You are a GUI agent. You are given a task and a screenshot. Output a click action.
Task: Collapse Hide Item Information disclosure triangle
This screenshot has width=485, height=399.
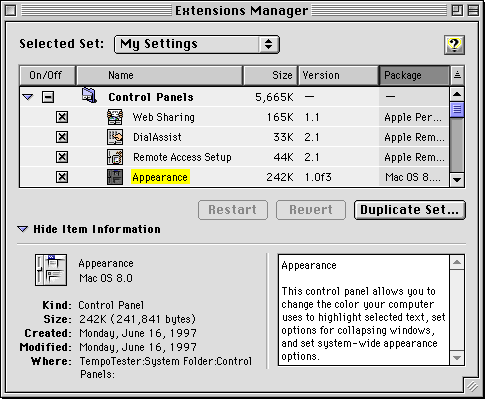pos(23,229)
